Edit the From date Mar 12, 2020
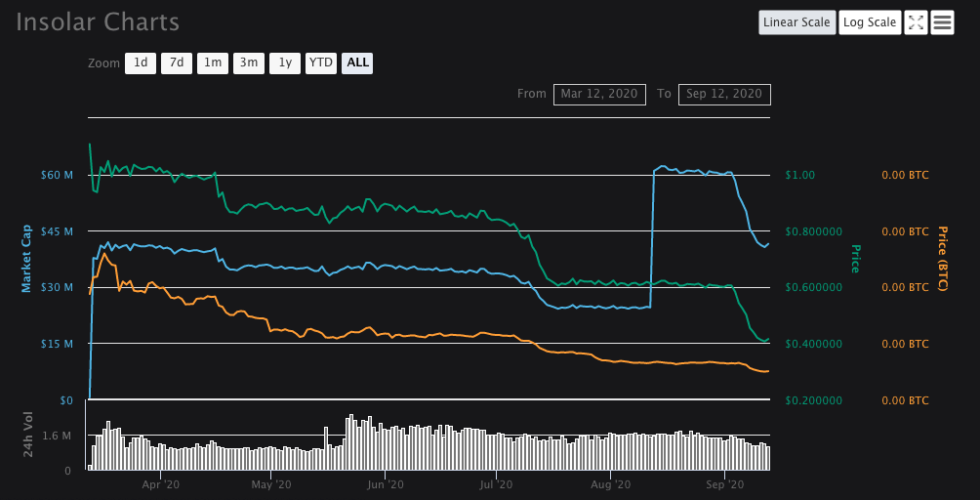 (x=599, y=95)
